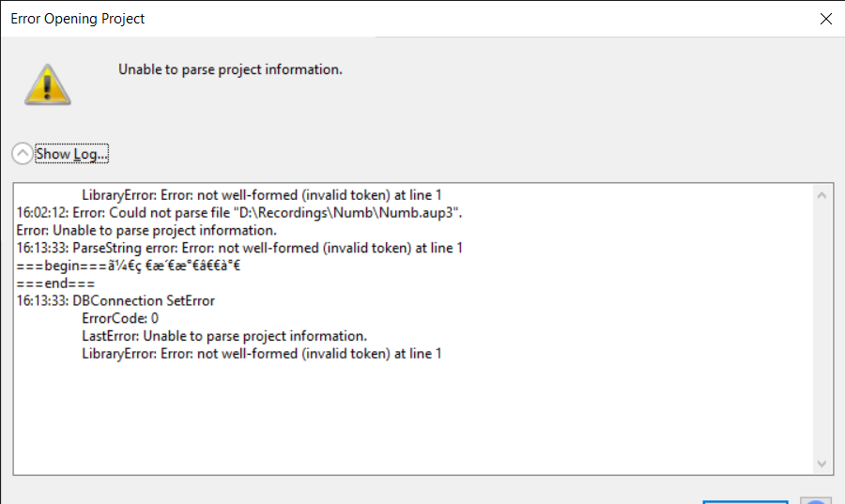Collapse the log with the circular chevron icon

pos(23,154)
